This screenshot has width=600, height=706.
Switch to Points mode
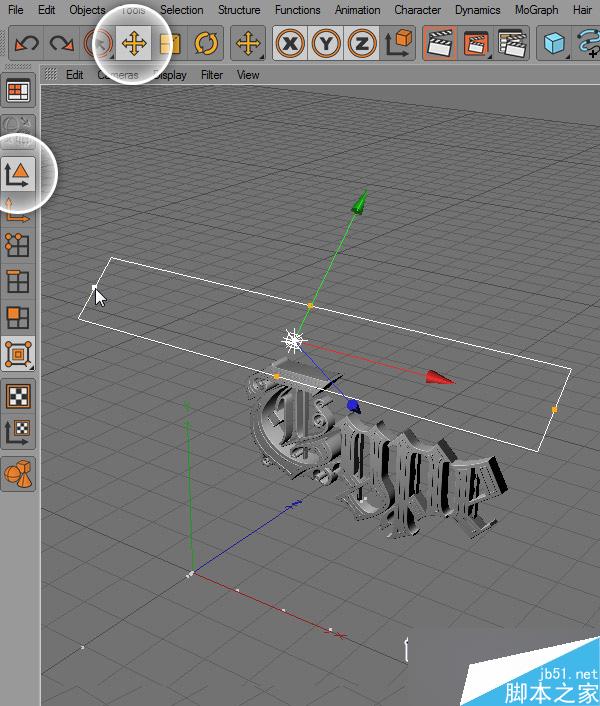click(18, 245)
